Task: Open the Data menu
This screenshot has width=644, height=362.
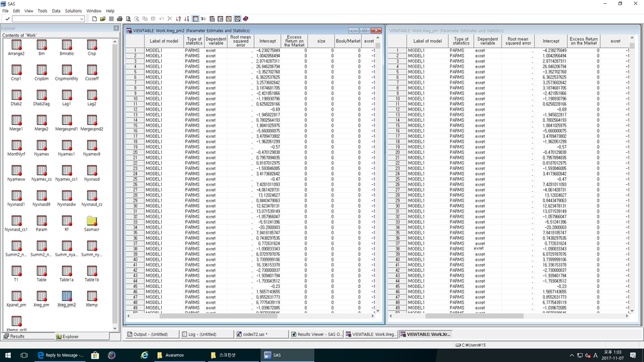Action: tap(56, 11)
